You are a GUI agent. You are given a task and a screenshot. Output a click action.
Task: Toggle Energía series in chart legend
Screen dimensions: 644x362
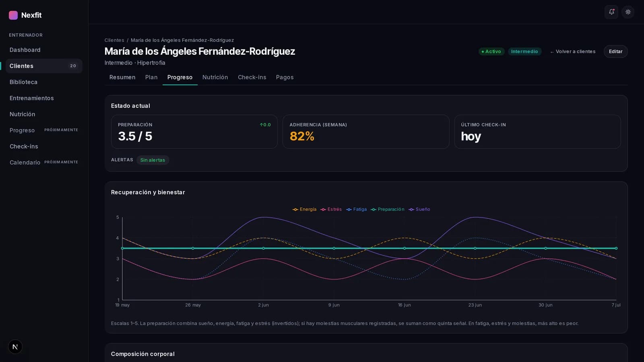(x=304, y=209)
